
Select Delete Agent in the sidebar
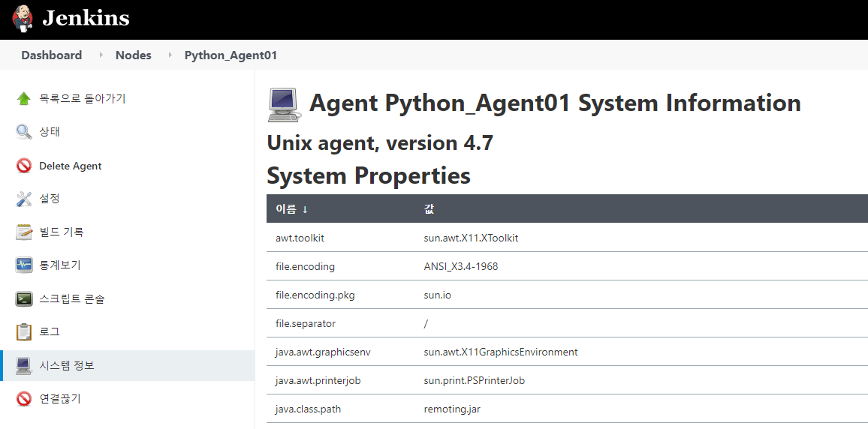click(x=71, y=166)
